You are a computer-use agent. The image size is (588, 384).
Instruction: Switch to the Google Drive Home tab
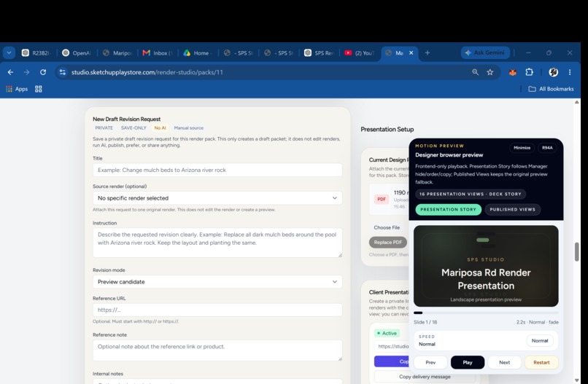(198, 52)
